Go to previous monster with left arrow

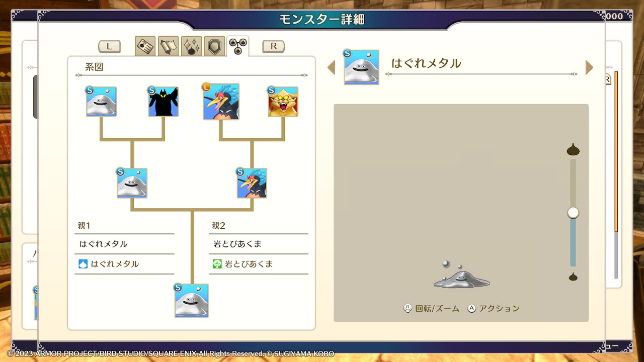click(331, 67)
